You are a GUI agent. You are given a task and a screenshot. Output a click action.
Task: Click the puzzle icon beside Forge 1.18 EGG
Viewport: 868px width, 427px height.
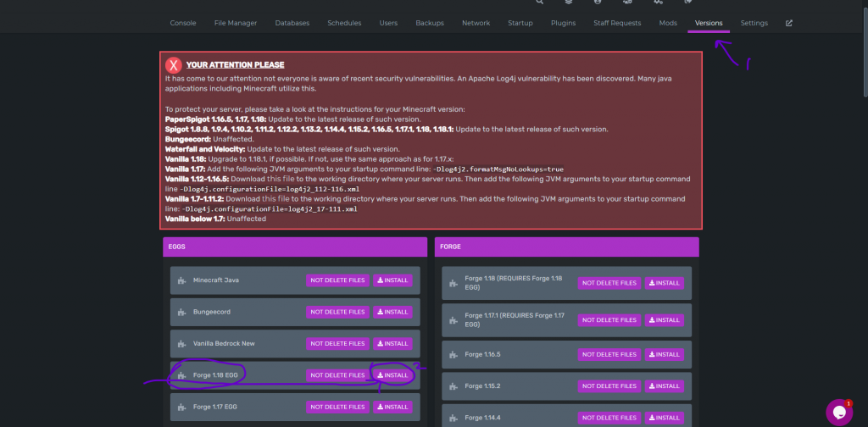pos(181,375)
